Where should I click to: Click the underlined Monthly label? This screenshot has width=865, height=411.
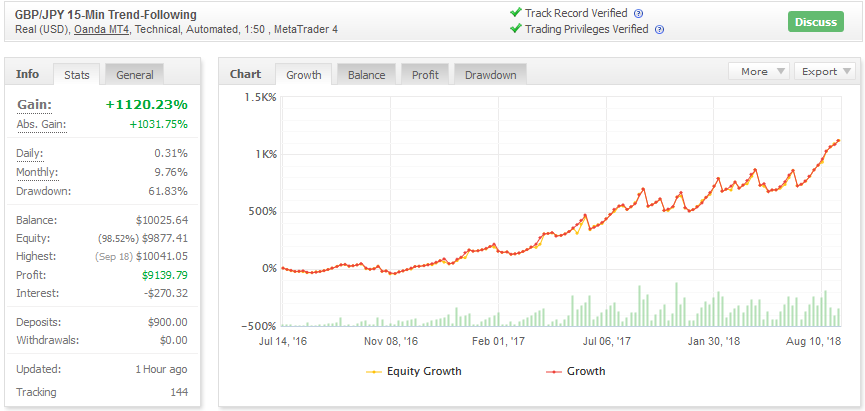click(x=37, y=173)
